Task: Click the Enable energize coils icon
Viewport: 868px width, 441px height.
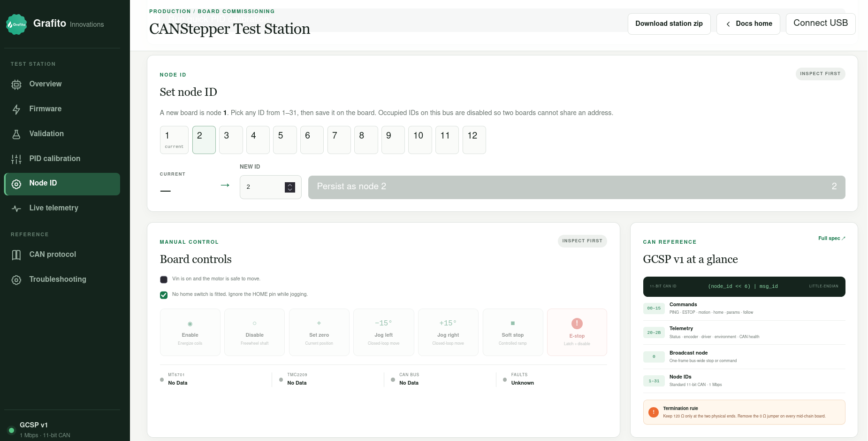Action: click(x=190, y=324)
